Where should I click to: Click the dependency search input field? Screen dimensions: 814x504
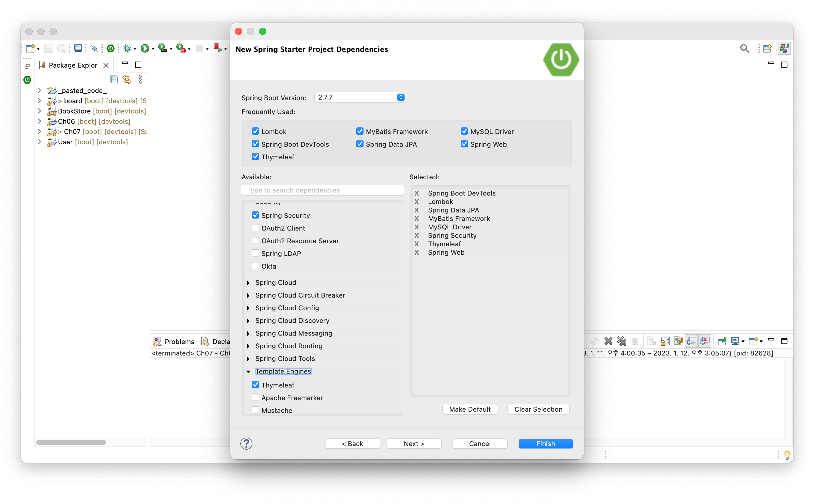(322, 190)
